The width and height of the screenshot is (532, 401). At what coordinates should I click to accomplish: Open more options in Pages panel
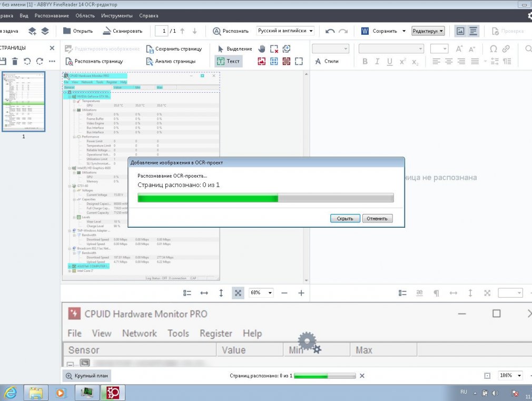[52, 61]
